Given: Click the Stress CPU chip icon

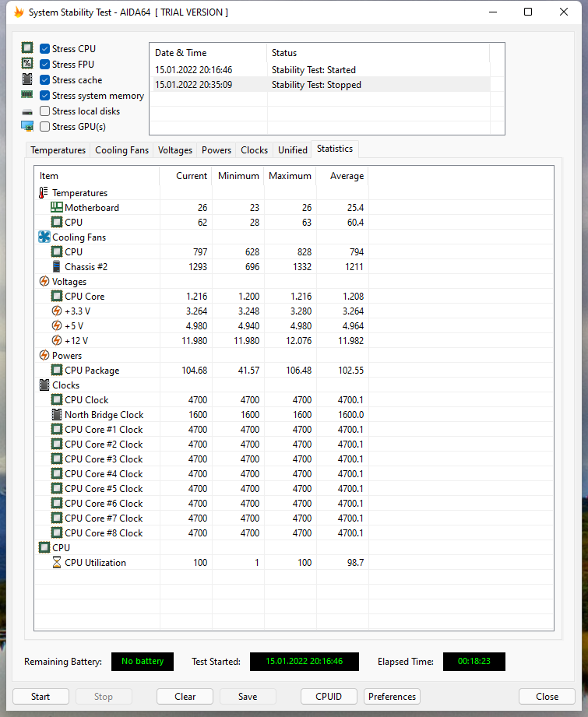Looking at the screenshot, I should (x=27, y=47).
